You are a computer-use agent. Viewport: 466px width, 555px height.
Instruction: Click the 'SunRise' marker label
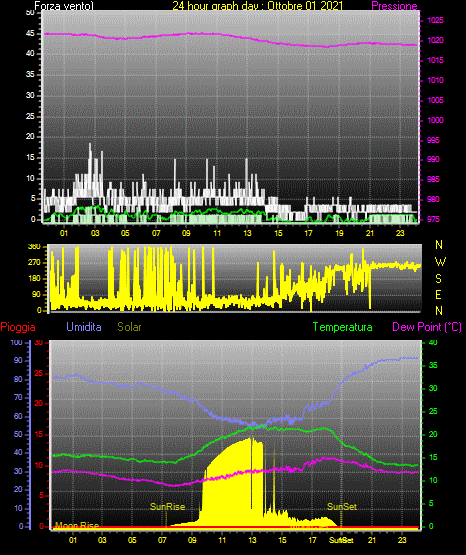[x=167, y=507]
